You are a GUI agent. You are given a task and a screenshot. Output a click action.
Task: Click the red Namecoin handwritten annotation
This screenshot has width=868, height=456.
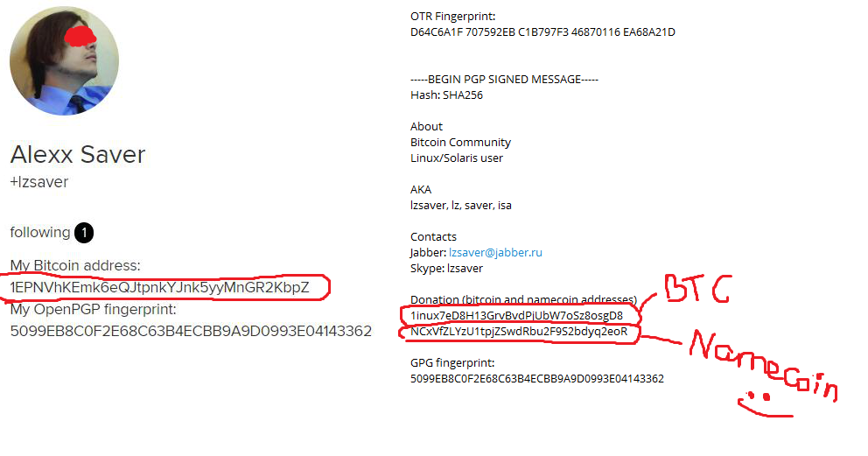[x=764, y=365]
